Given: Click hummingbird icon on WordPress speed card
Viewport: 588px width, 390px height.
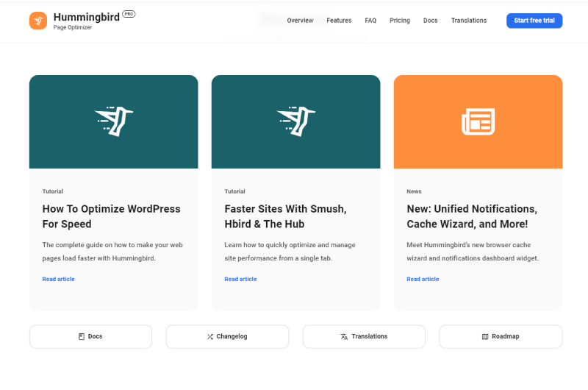Looking at the screenshot, I should 114,121.
